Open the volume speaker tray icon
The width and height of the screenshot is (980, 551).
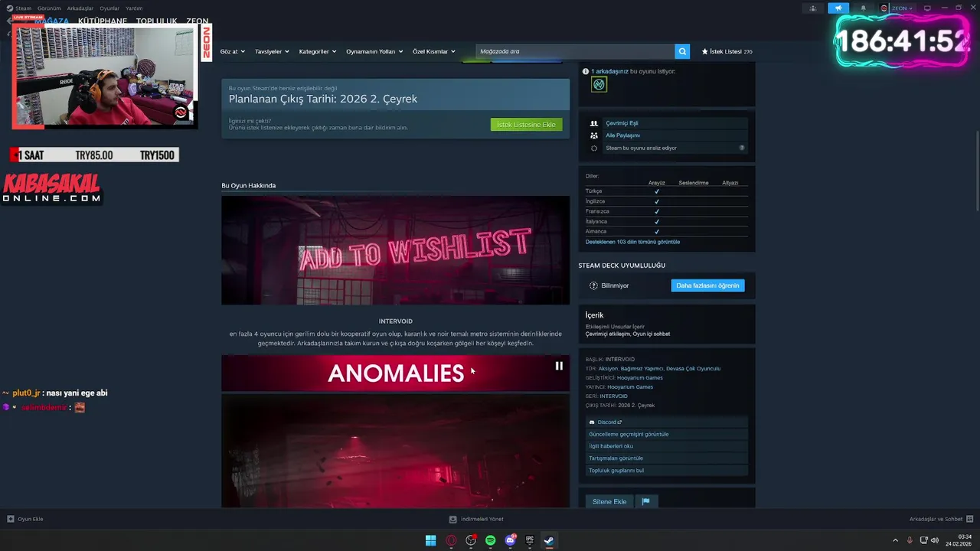pyautogui.click(x=934, y=540)
